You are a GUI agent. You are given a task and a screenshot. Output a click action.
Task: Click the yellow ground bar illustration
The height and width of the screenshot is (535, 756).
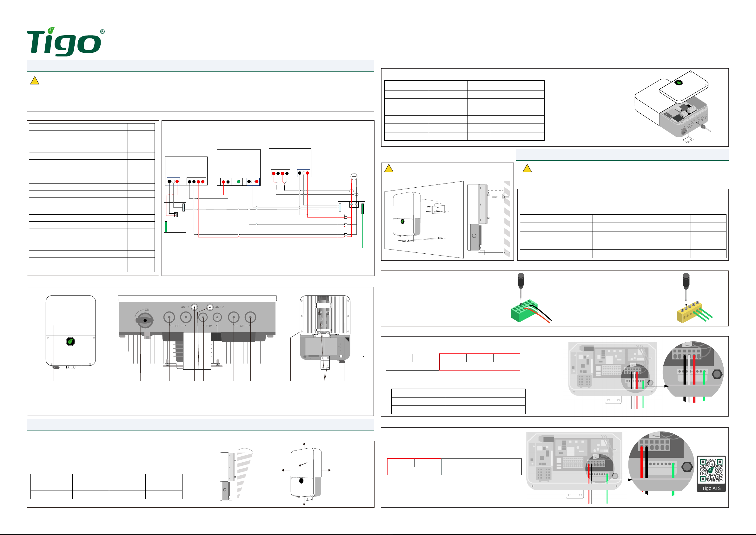(689, 312)
